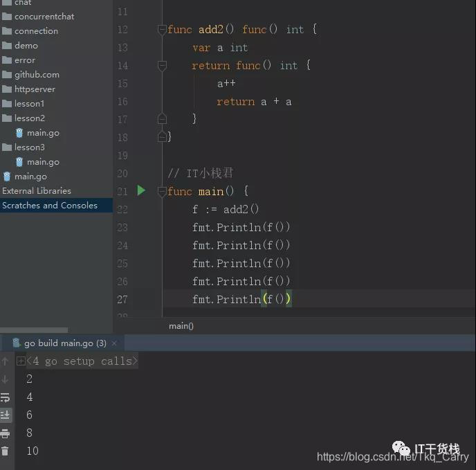The width and height of the screenshot is (476, 470).
Task: Expand the 4 go setup calls block
Action: (x=21, y=361)
